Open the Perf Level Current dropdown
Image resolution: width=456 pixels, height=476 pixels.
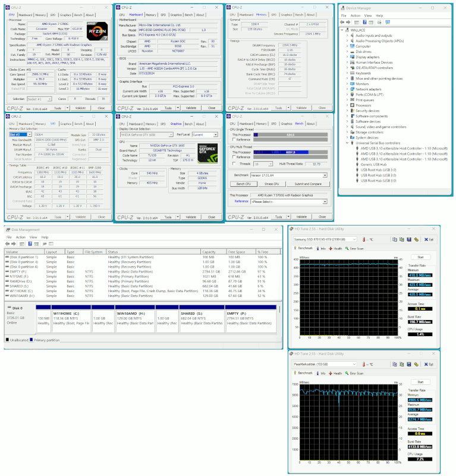pos(216,134)
